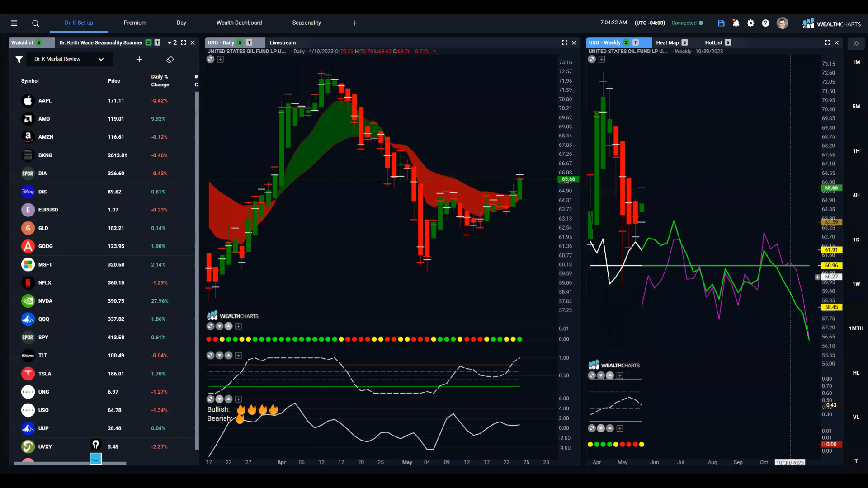Sort the watchlist by Daily % Change
The width and height of the screenshot is (868, 488).
point(160,81)
